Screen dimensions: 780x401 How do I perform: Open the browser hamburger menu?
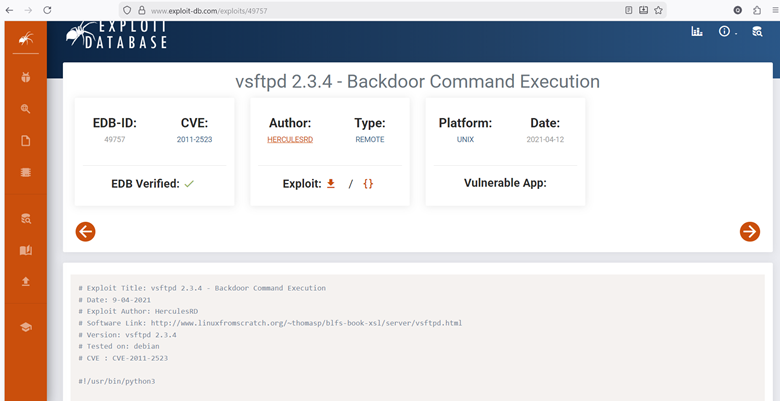[773, 9]
